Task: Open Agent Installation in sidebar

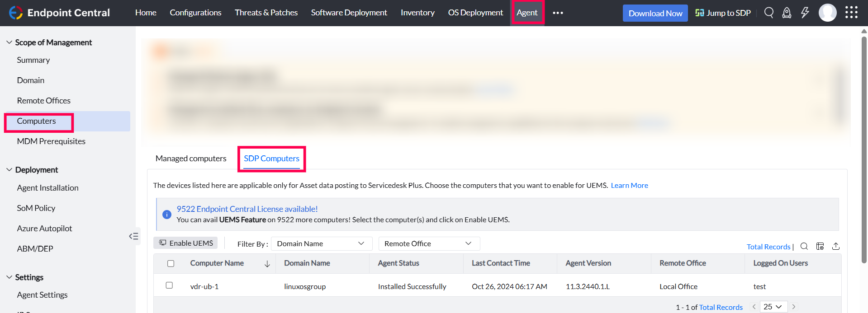Action: 47,188
